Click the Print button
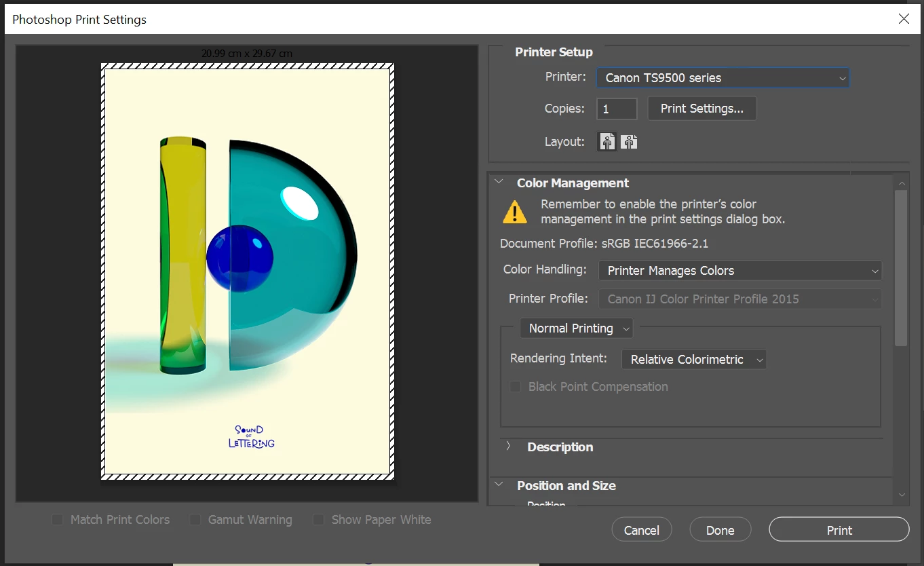The width and height of the screenshot is (924, 566). click(x=839, y=530)
